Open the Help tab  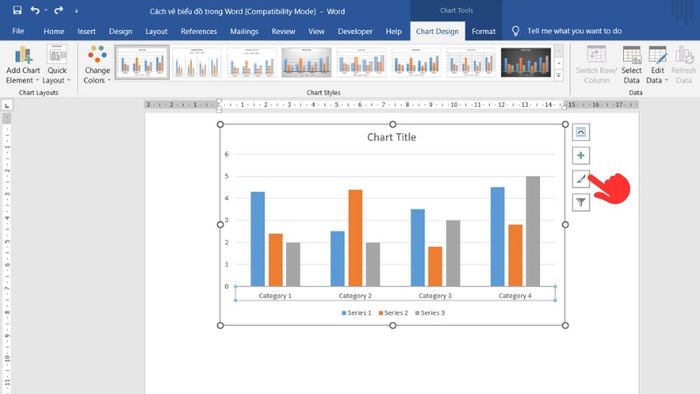tap(393, 31)
